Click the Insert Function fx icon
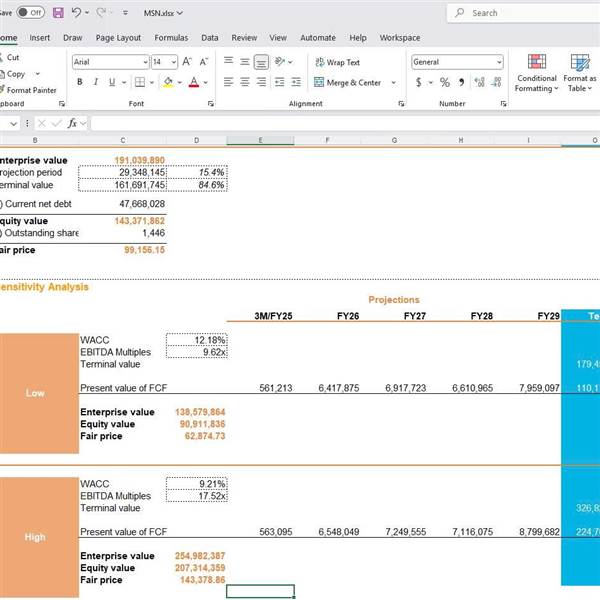Screen dimensions: 600x600 coord(73,124)
